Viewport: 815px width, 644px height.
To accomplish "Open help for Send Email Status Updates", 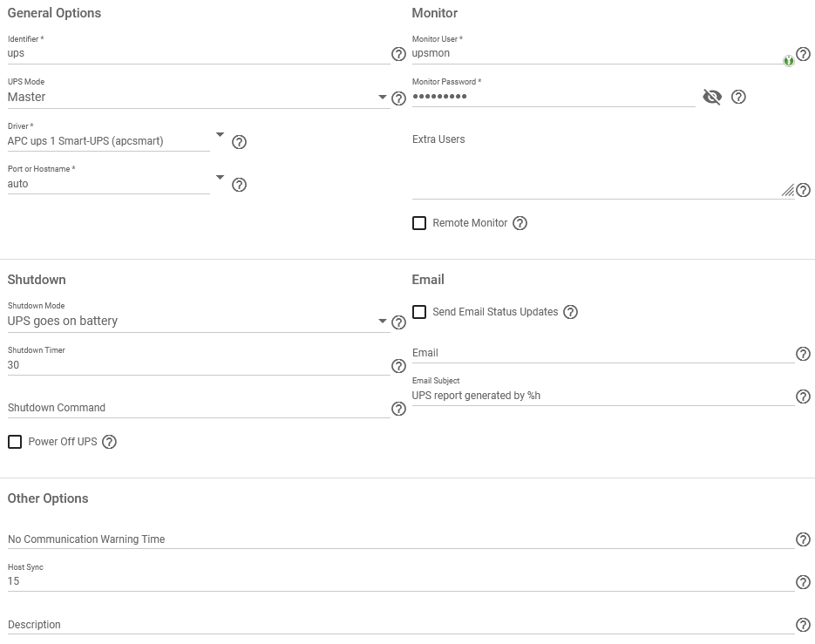I will [x=570, y=312].
